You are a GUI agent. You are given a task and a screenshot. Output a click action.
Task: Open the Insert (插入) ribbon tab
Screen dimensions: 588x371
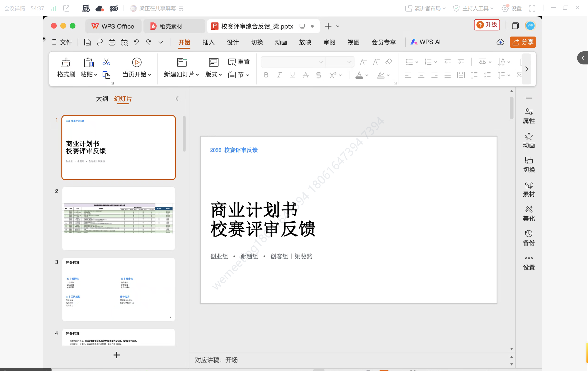point(209,42)
